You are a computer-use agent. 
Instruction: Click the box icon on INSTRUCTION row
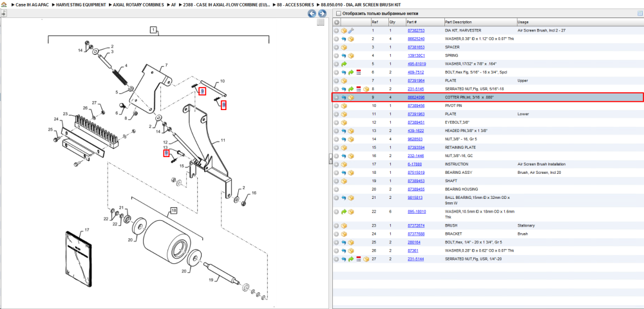pyautogui.click(x=344, y=164)
